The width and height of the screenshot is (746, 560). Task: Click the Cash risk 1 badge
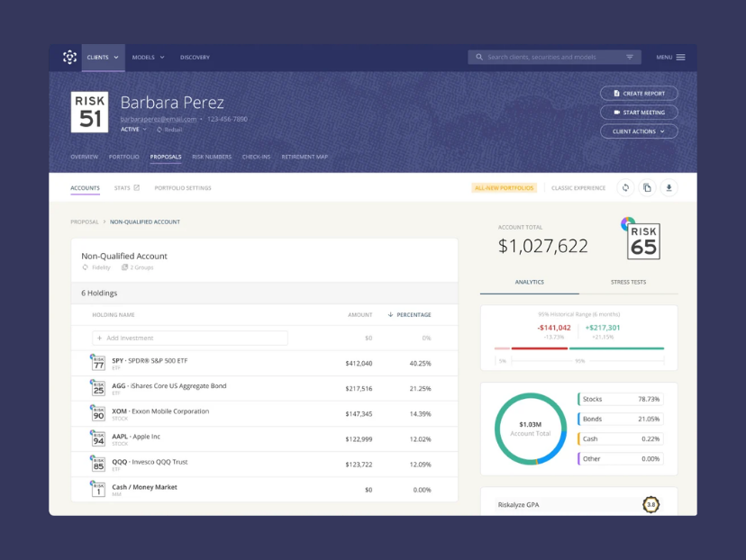tap(98, 489)
